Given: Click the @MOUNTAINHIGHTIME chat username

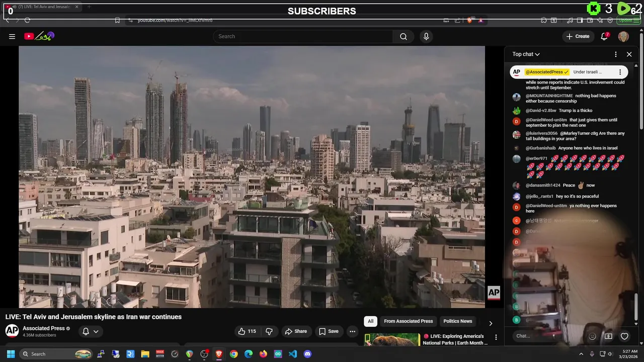Looking at the screenshot, I should coord(549,96).
